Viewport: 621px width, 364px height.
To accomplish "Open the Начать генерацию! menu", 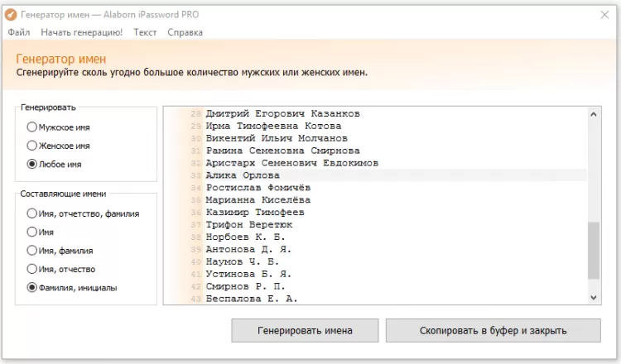I will point(81,32).
